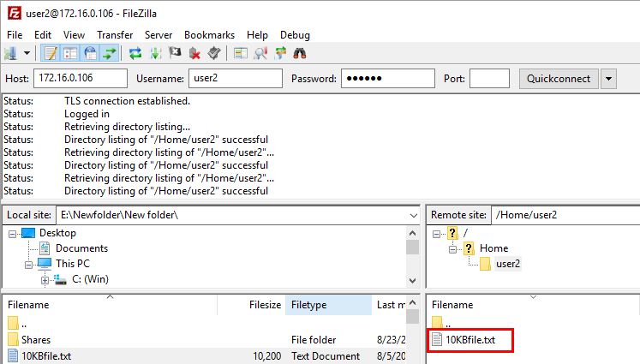This screenshot has height=364, width=640.
Task: Open the Quickconnect history dropdown arrow
Action: pos(609,79)
